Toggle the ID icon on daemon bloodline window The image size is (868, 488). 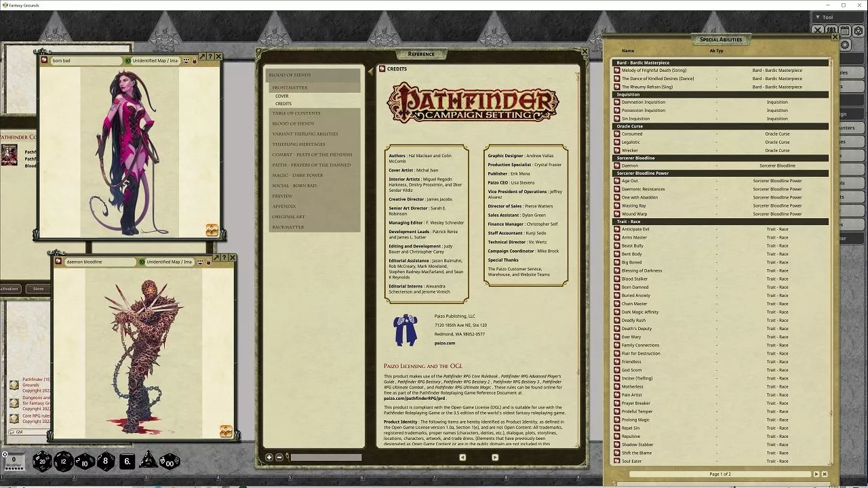tap(142, 262)
